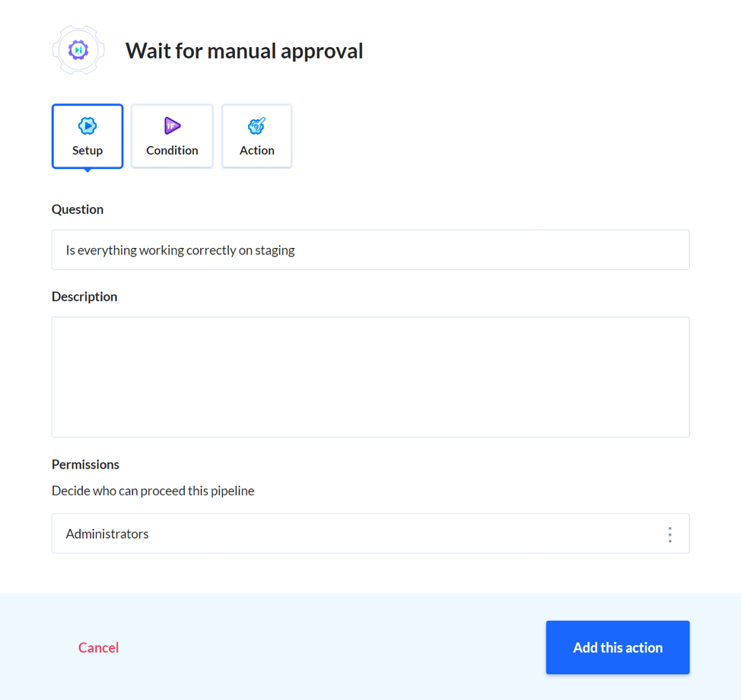Click the Action gear-with-pointer icon
741x700 pixels.
(256, 125)
